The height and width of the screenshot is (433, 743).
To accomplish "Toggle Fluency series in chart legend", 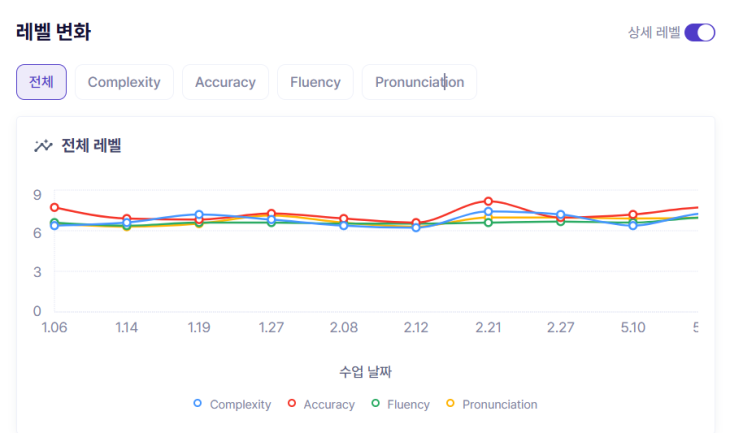I will pyautogui.click(x=407, y=404).
